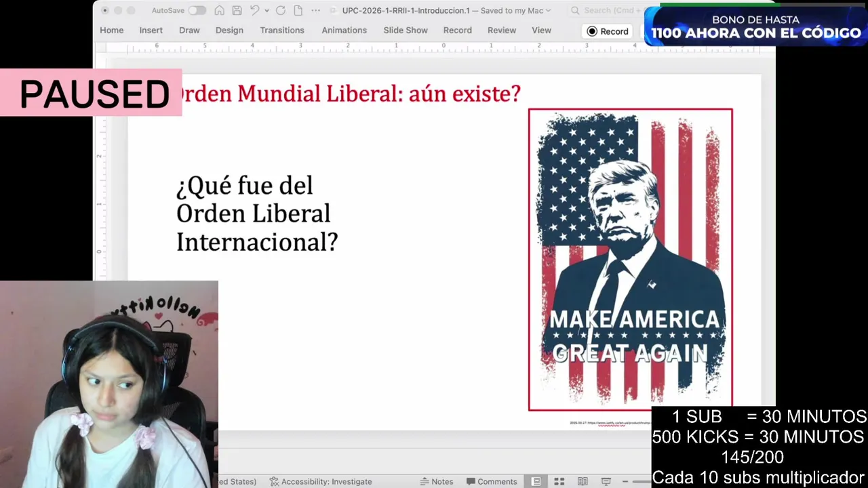
Task: Open the Insert ribbon tab
Action: click(151, 30)
